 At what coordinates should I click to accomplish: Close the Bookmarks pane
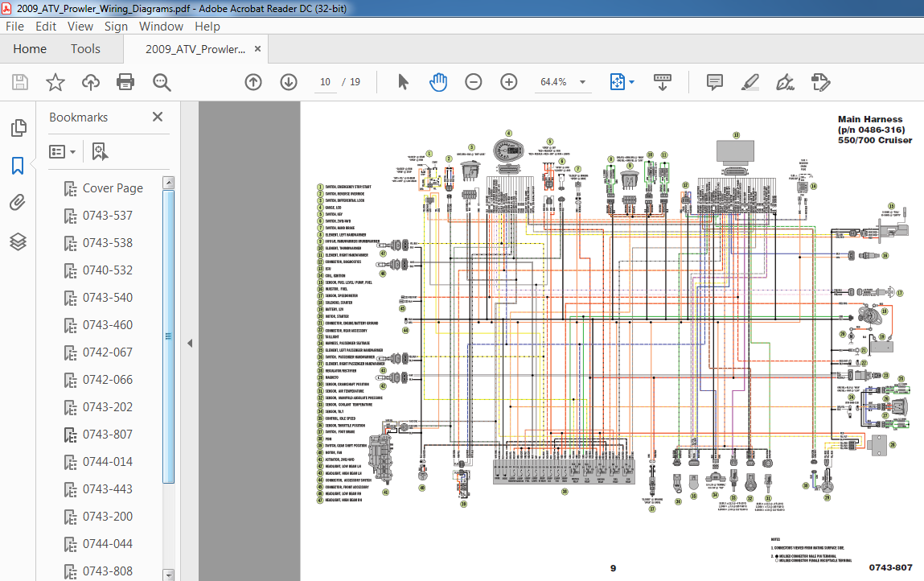pos(158,117)
